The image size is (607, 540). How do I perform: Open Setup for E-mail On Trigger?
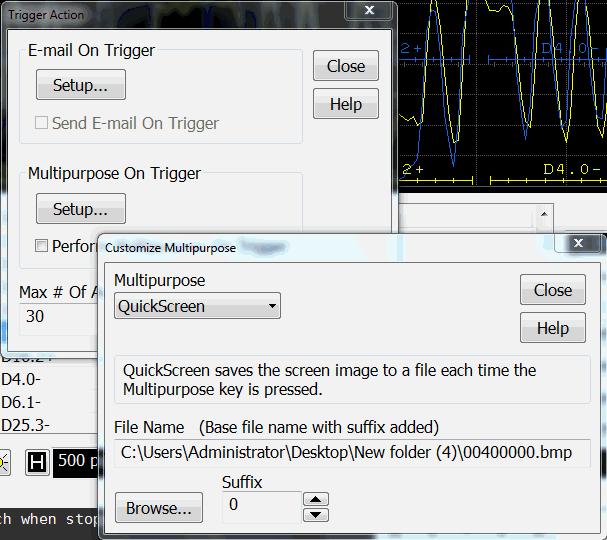click(80, 85)
